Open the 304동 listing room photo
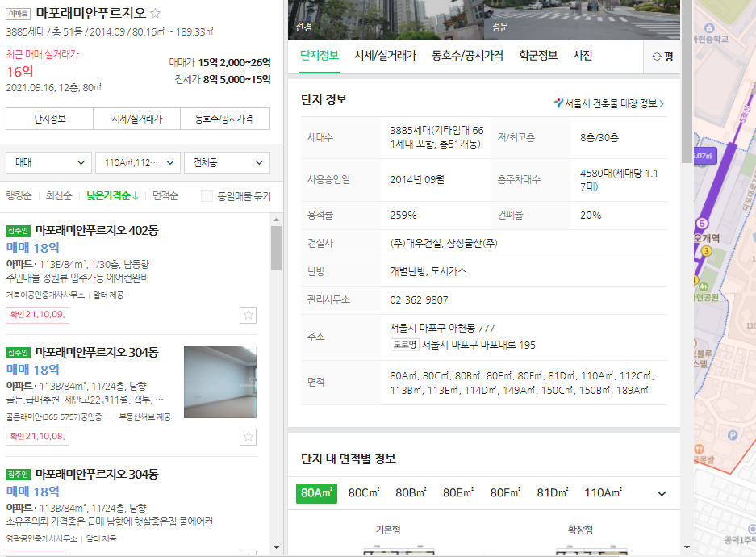 (220, 382)
